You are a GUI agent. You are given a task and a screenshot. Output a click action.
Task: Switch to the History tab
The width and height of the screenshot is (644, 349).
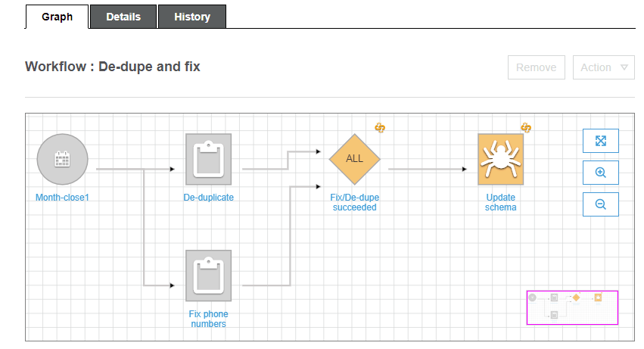coord(191,17)
